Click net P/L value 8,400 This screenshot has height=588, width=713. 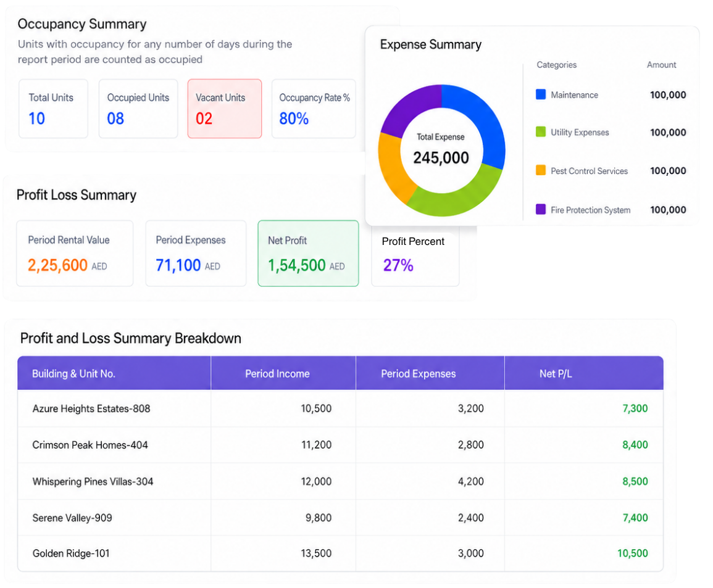635,445
